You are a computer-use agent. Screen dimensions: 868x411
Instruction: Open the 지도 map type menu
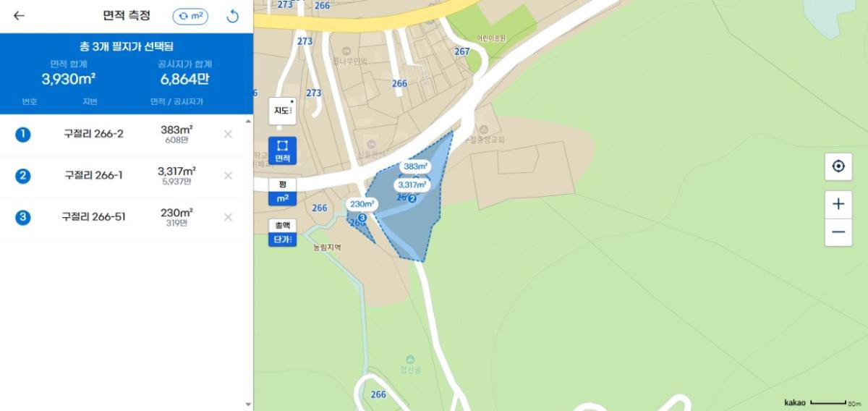(282, 111)
